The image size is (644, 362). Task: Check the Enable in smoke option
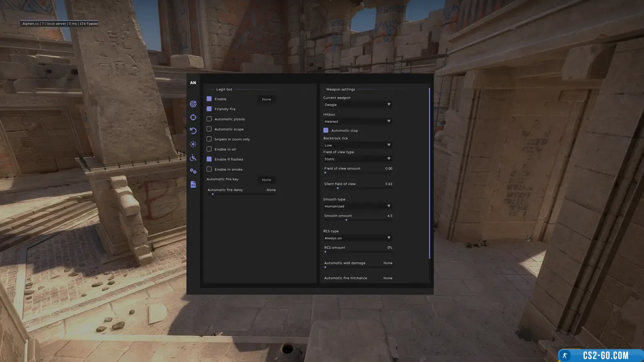click(x=209, y=169)
